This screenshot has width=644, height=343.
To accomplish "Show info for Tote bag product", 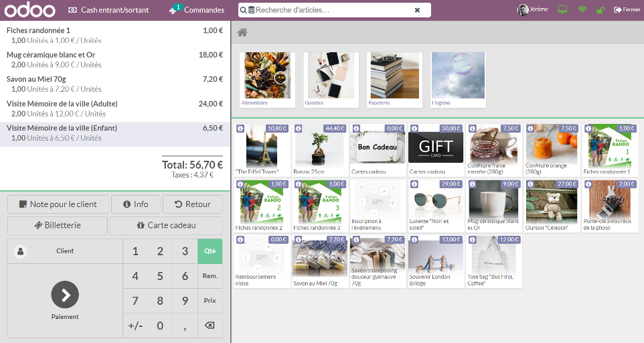I will click(x=473, y=239).
